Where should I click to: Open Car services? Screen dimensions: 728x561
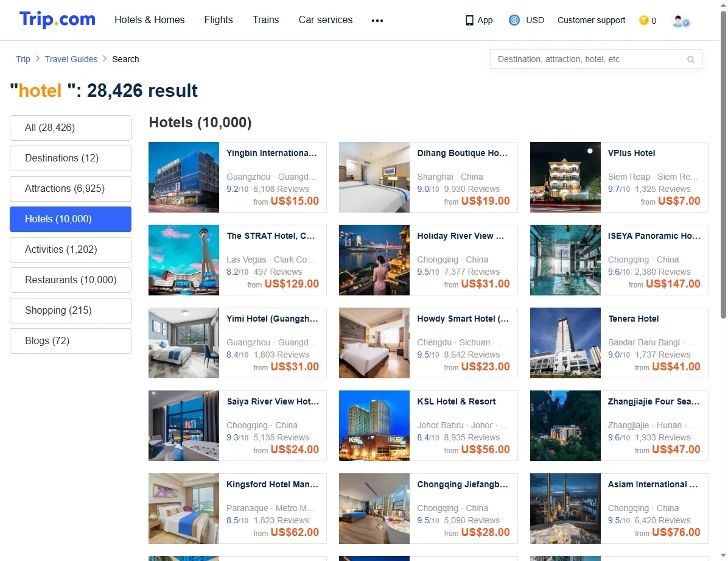click(x=326, y=20)
